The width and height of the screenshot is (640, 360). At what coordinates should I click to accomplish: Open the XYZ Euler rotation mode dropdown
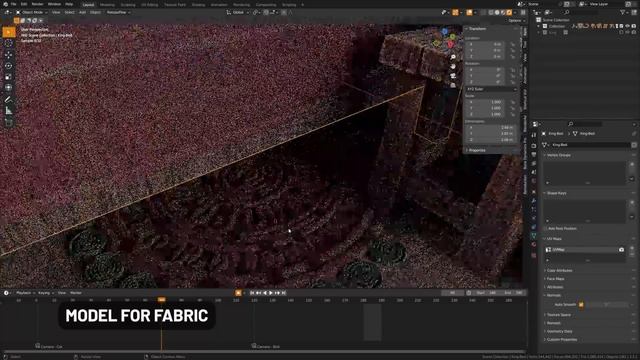[491, 89]
